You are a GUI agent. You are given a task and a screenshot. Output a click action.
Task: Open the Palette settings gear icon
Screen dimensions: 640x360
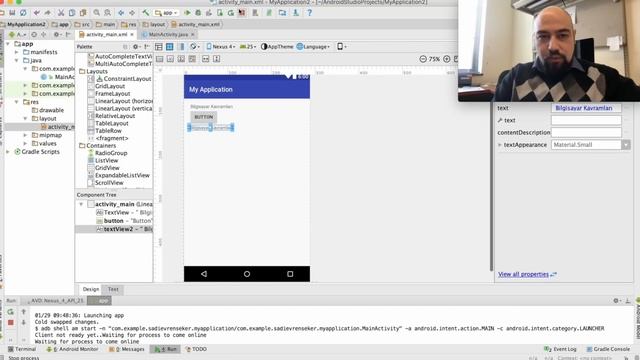click(136, 47)
